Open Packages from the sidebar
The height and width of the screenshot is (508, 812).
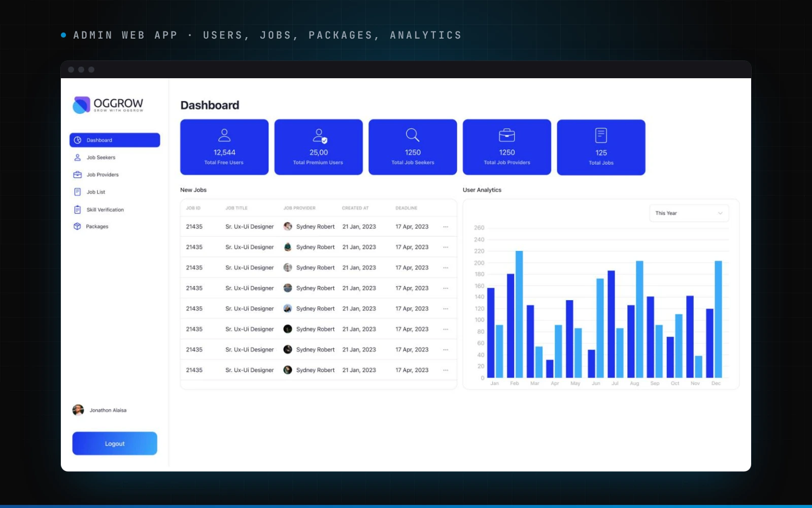tap(115, 227)
